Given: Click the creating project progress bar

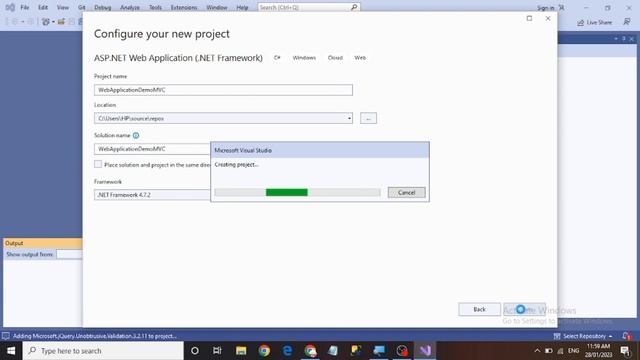Looking at the screenshot, I should pyautogui.click(x=298, y=192).
